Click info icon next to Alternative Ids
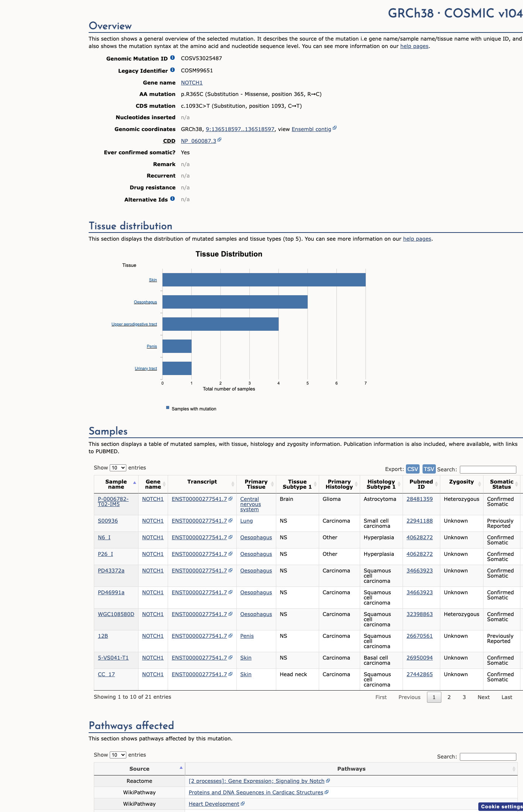This screenshot has width=523, height=812. [x=172, y=199]
